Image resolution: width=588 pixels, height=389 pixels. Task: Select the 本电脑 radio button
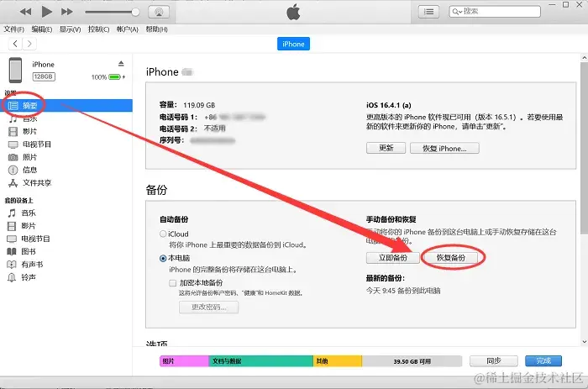click(163, 258)
